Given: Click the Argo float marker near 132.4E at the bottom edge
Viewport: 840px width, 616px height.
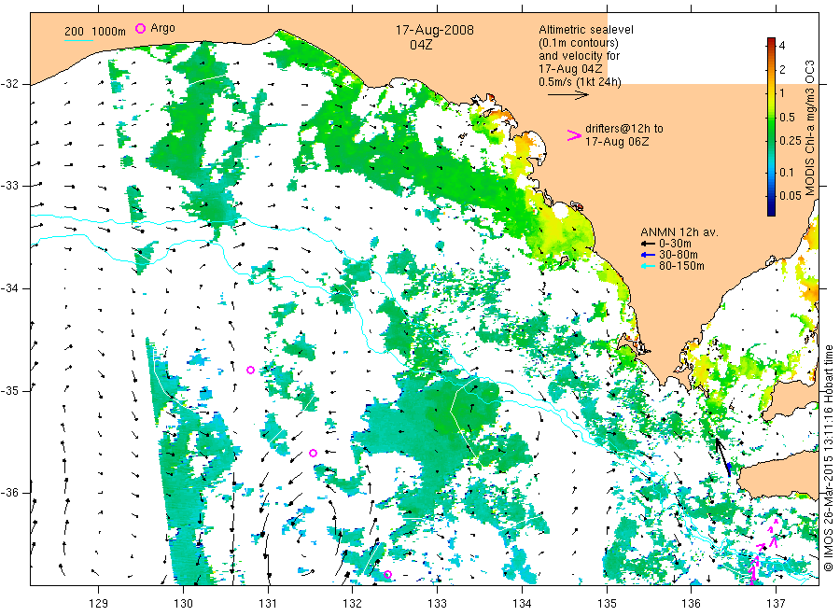Looking at the screenshot, I should pyautogui.click(x=388, y=575).
